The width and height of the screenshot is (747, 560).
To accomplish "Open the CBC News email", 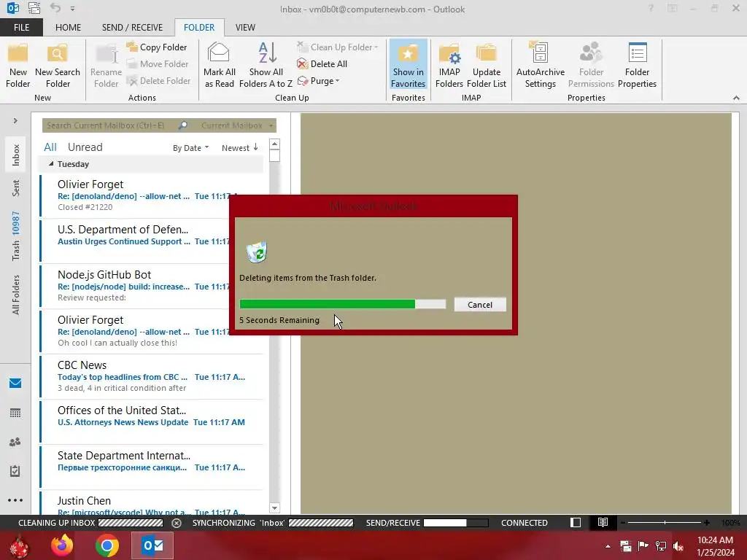I will tap(152, 377).
